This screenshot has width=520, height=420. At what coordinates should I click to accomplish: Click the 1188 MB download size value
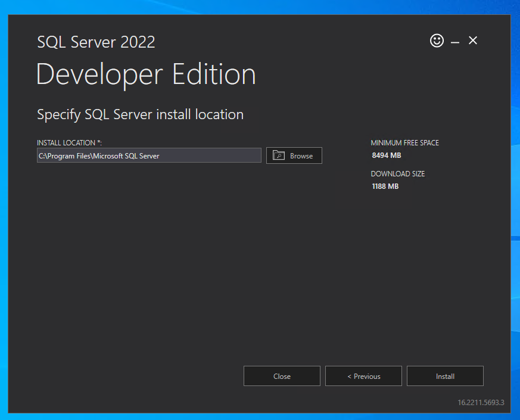point(385,186)
